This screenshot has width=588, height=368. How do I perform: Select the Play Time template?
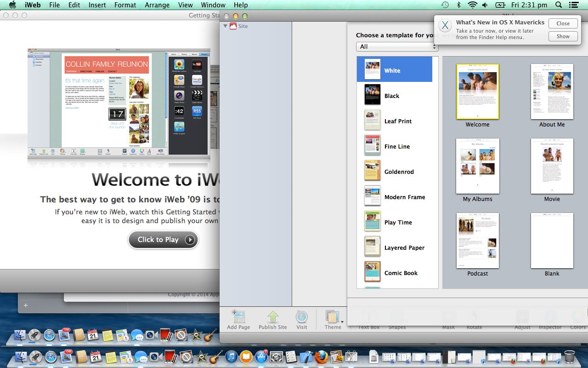pos(395,221)
